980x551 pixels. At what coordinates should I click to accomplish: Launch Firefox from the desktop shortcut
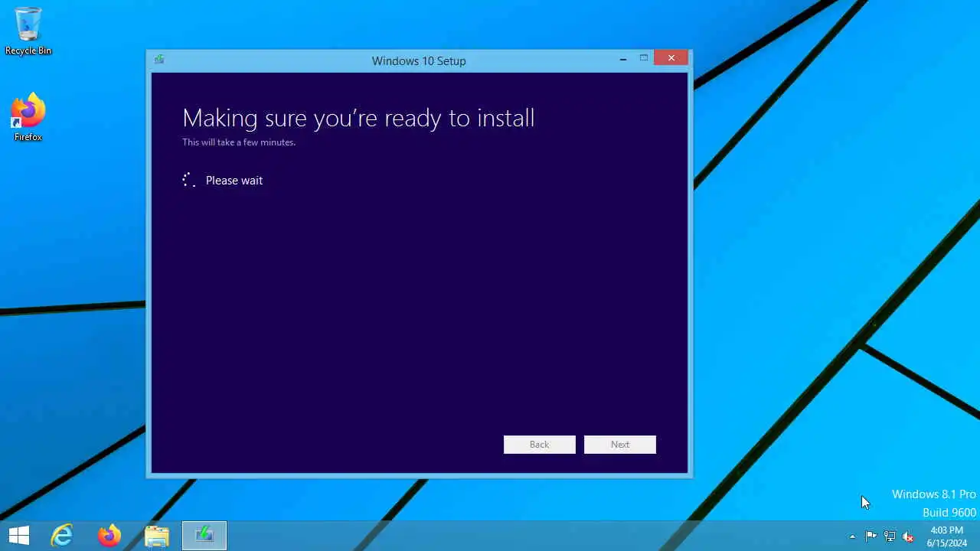(28, 117)
